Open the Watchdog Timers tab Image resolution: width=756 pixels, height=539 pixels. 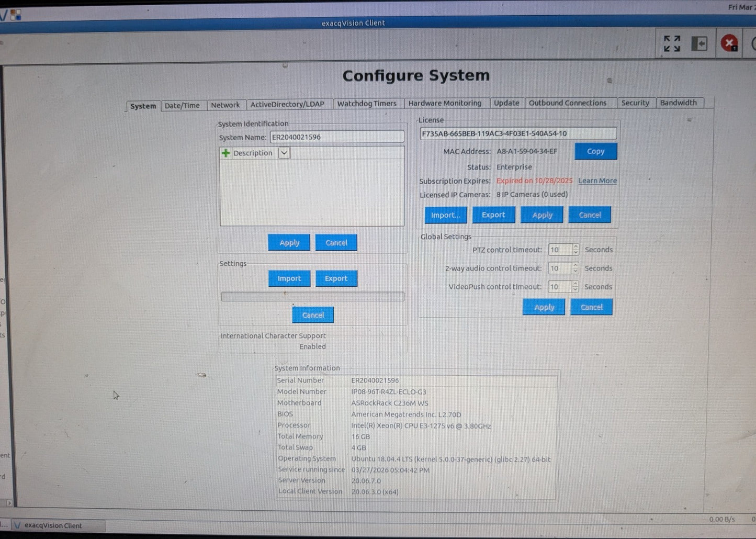coord(367,104)
